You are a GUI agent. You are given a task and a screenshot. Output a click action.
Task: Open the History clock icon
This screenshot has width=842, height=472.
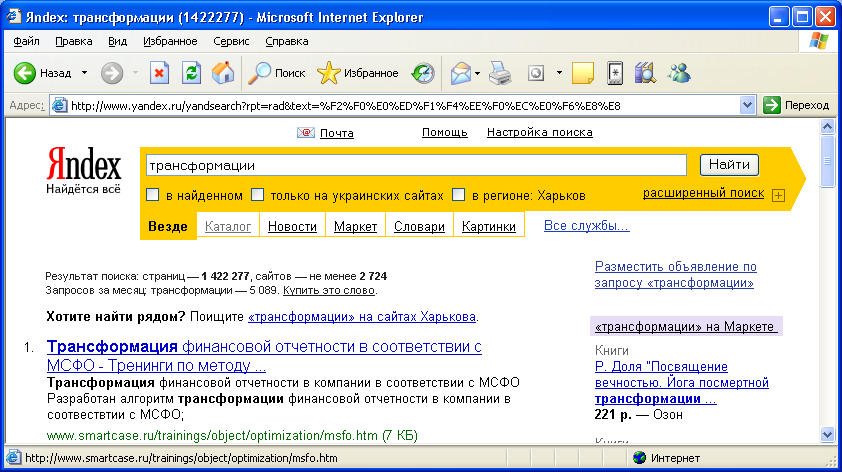click(423, 73)
